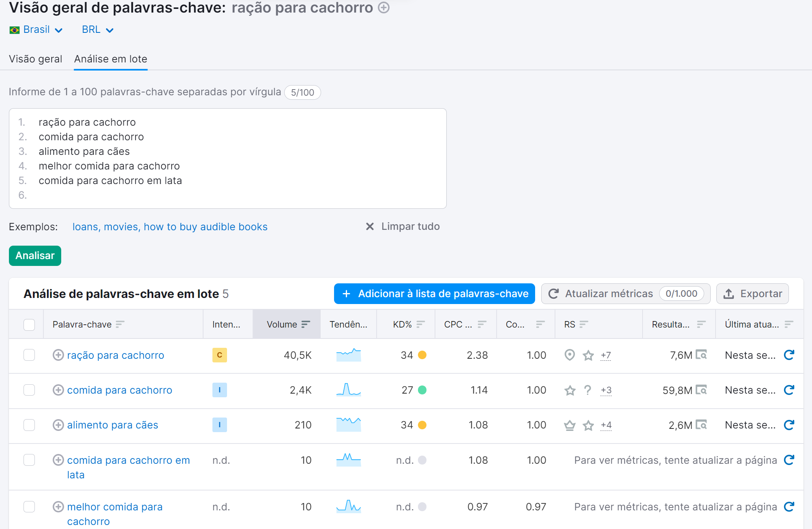This screenshot has width=812, height=529.
Task: Sort the table by Volume column
Action: 305,324
